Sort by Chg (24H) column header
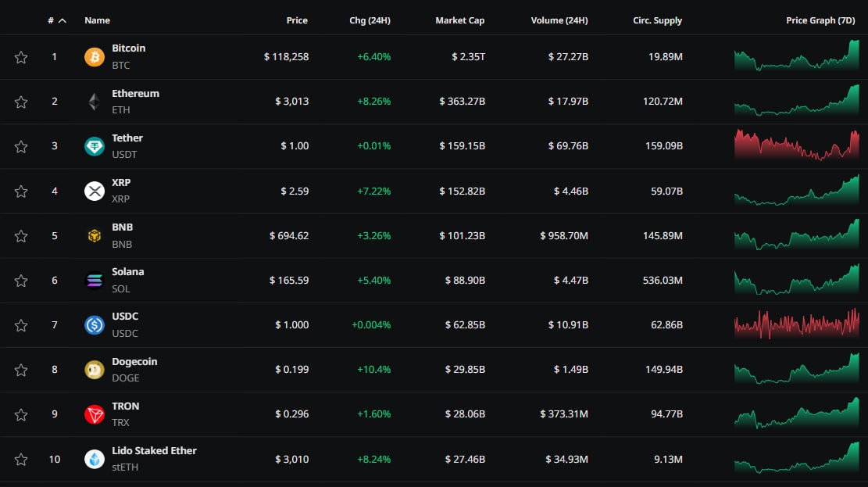The width and height of the screenshot is (868, 487). coord(370,20)
